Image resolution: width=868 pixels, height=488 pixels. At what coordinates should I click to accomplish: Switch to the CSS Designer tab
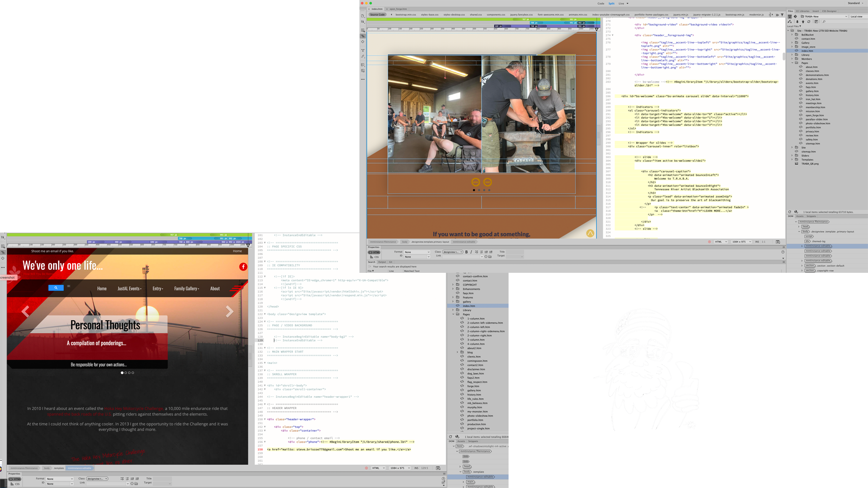(x=829, y=11)
